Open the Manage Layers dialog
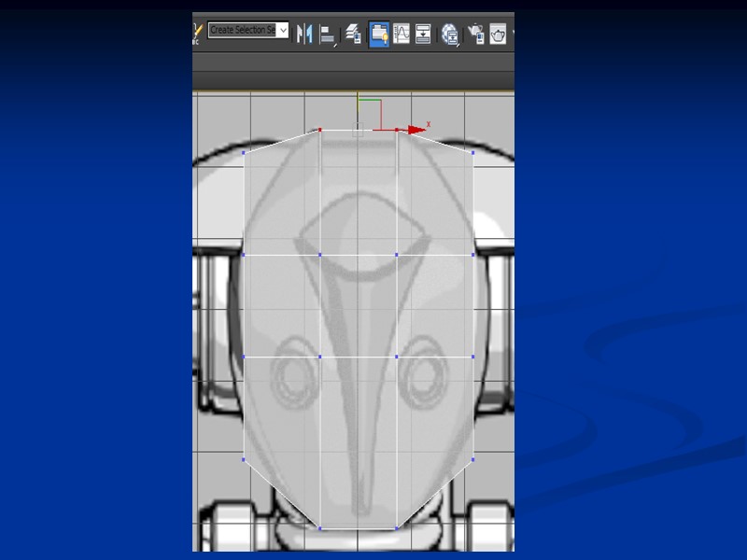The image size is (747, 560). [x=354, y=35]
